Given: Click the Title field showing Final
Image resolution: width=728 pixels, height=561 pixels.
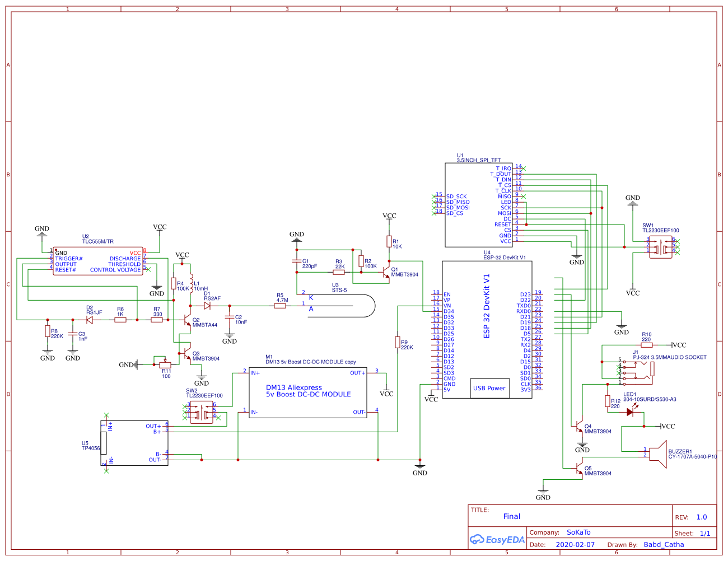Looking at the screenshot, I should (511, 516).
